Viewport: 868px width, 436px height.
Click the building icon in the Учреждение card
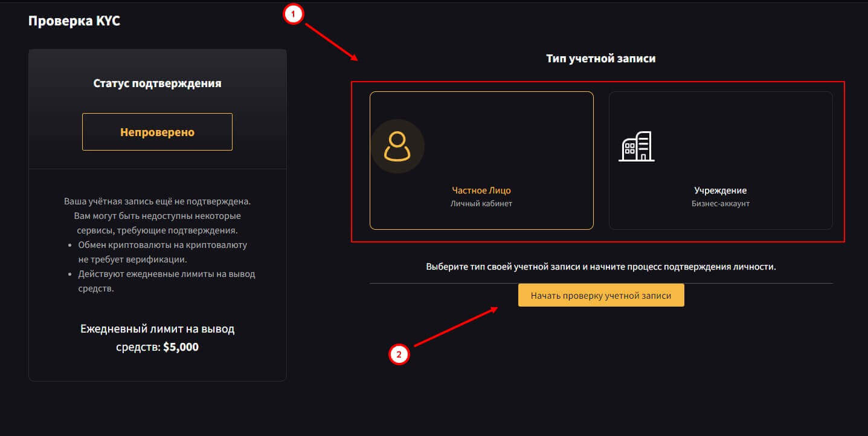tap(637, 146)
